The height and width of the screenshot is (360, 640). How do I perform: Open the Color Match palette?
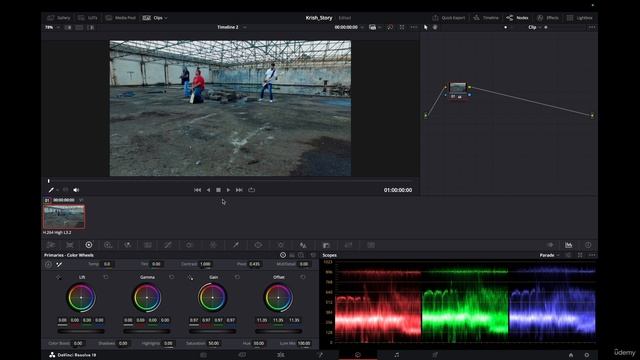[70, 245]
